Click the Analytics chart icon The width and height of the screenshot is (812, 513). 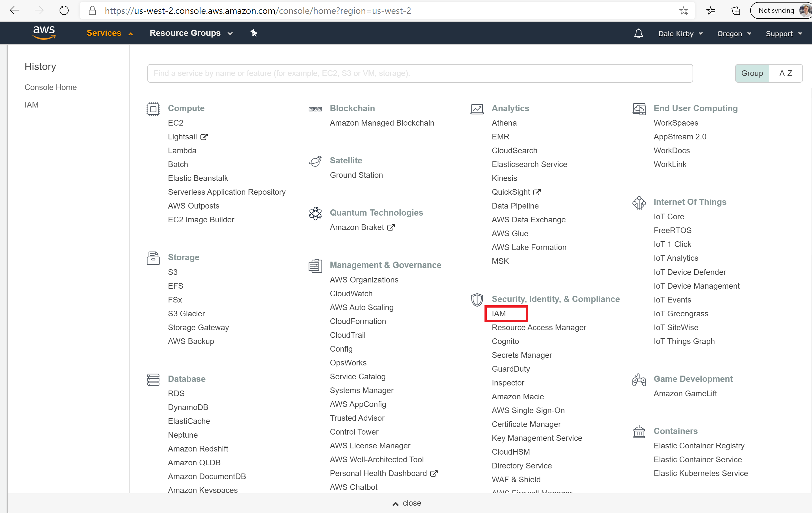pyautogui.click(x=477, y=109)
